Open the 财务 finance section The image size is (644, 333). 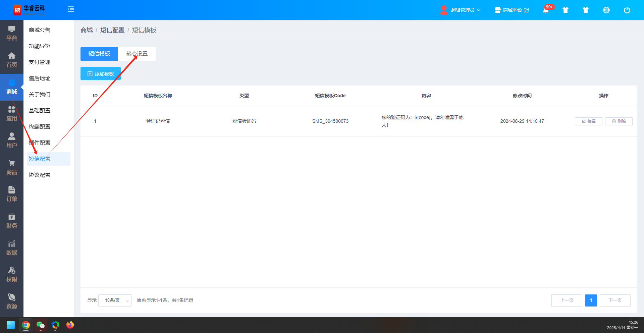click(x=12, y=221)
